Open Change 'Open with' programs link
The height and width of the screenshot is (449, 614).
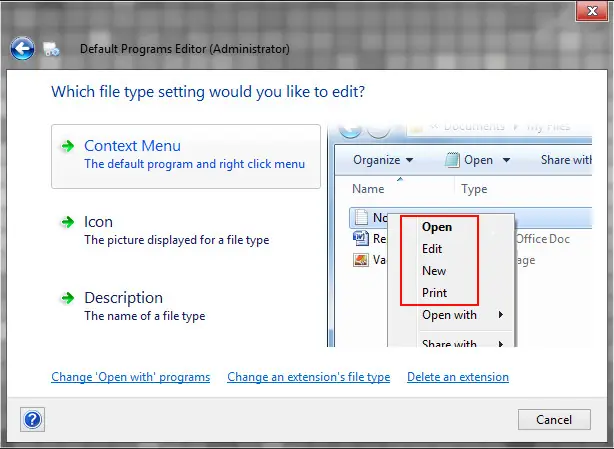tap(130, 377)
